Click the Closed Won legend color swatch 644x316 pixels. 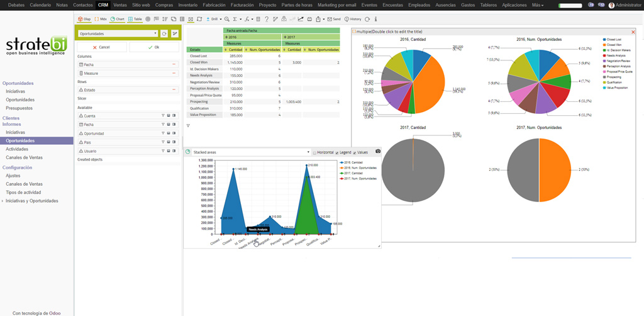(x=604, y=46)
